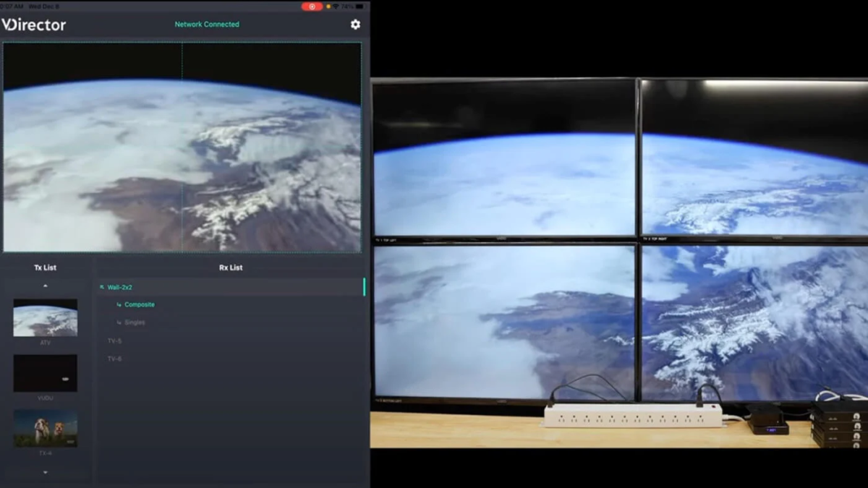Select the ATV source thumbnail
868x488 pixels.
point(45,318)
